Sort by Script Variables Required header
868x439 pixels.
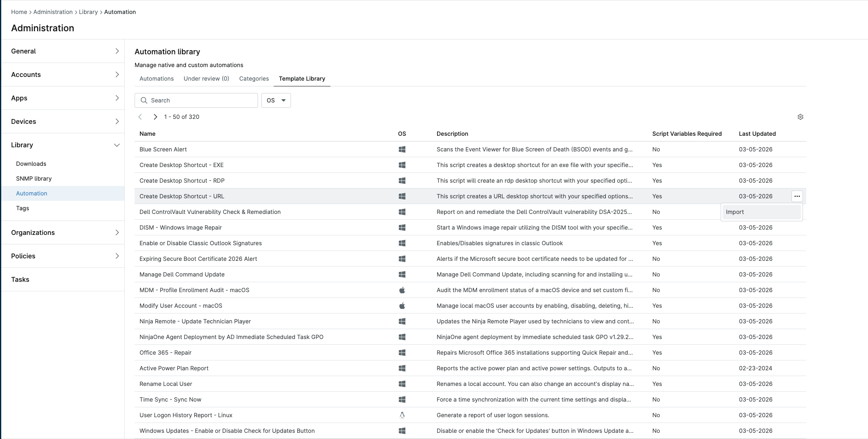[x=686, y=134]
